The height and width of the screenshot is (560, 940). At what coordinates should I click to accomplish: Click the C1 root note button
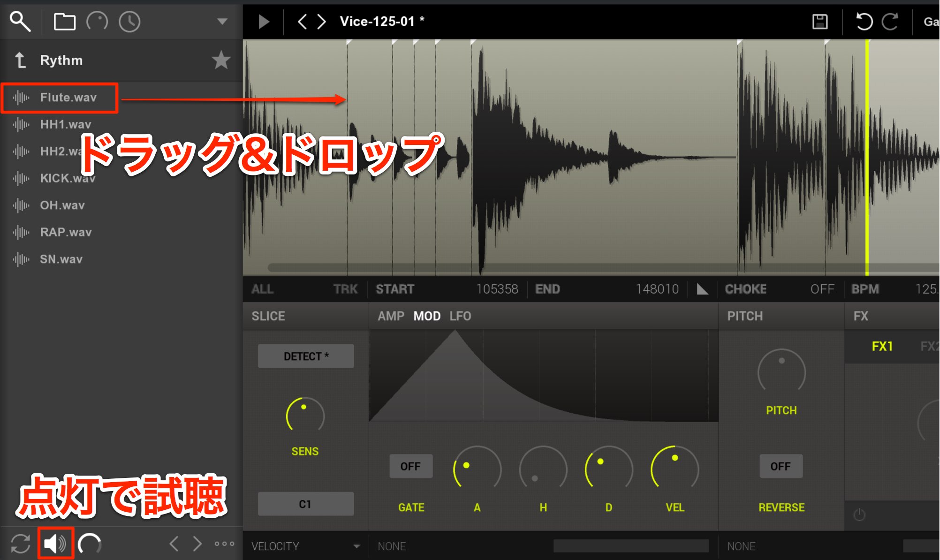[x=305, y=504]
